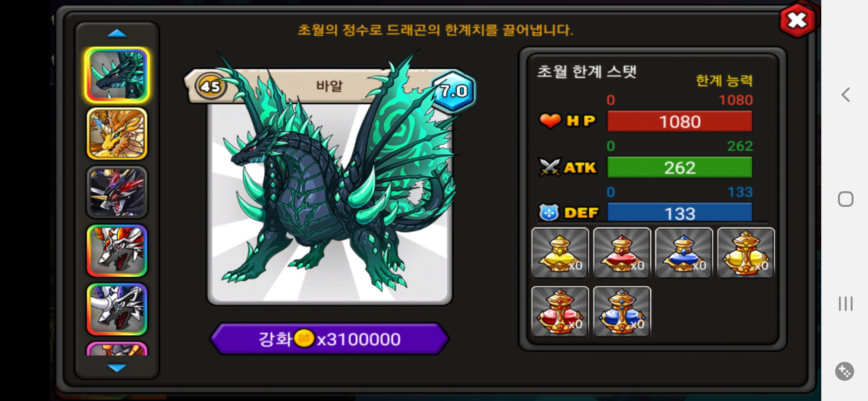Select the large red essence potion
868x401 pixels.
(560, 312)
